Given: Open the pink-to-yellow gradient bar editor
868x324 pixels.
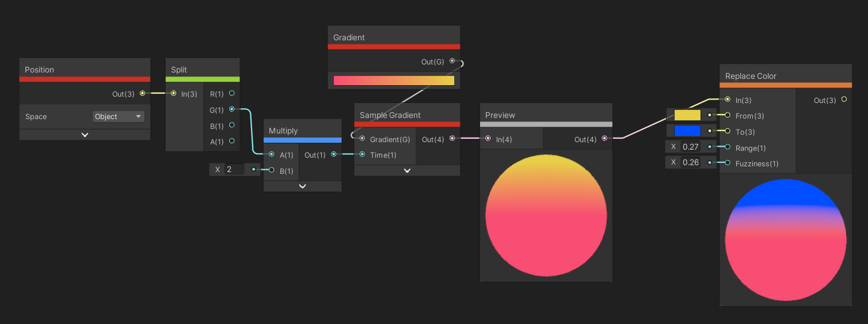Looking at the screenshot, I should click(x=394, y=81).
